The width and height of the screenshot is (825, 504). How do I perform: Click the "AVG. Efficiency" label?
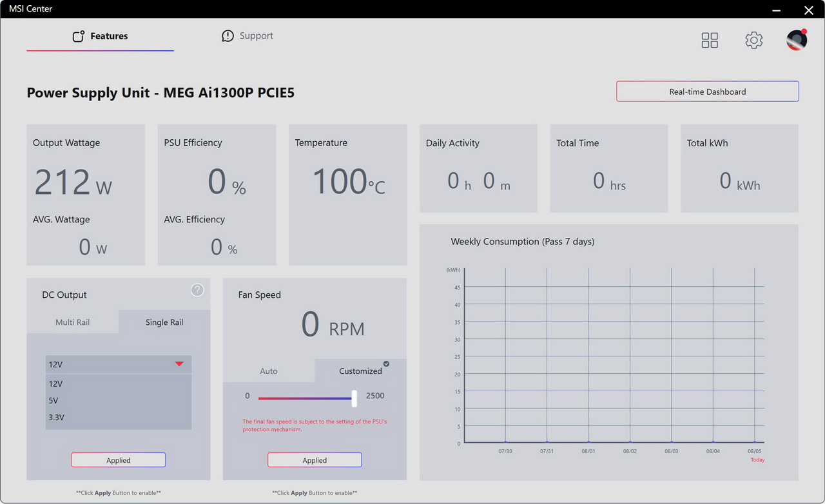tap(194, 219)
